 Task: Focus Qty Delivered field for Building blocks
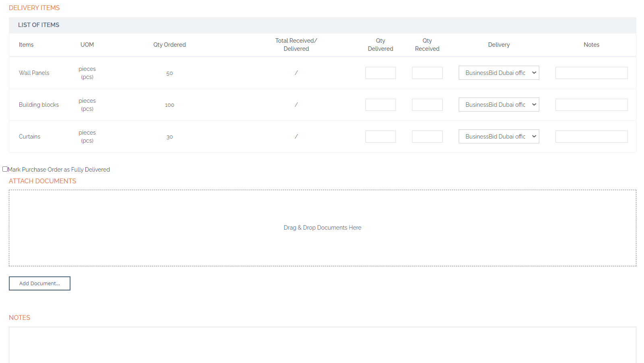coord(380,105)
